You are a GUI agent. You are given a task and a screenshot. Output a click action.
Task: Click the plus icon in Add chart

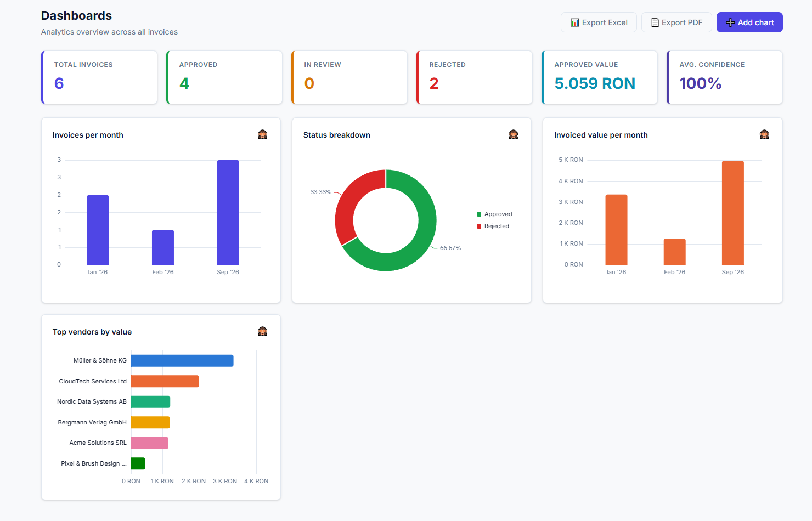pyautogui.click(x=730, y=22)
